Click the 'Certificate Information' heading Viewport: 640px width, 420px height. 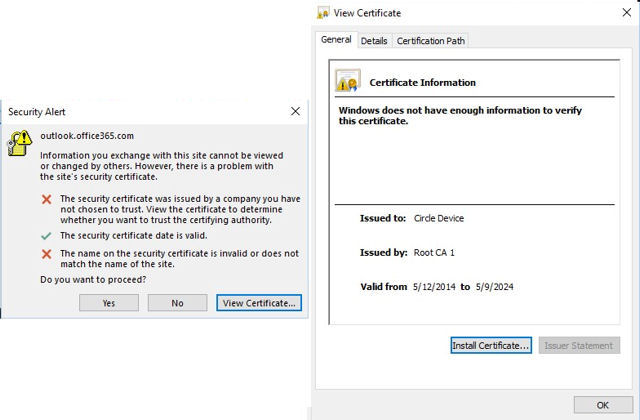[x=422, y=82]
